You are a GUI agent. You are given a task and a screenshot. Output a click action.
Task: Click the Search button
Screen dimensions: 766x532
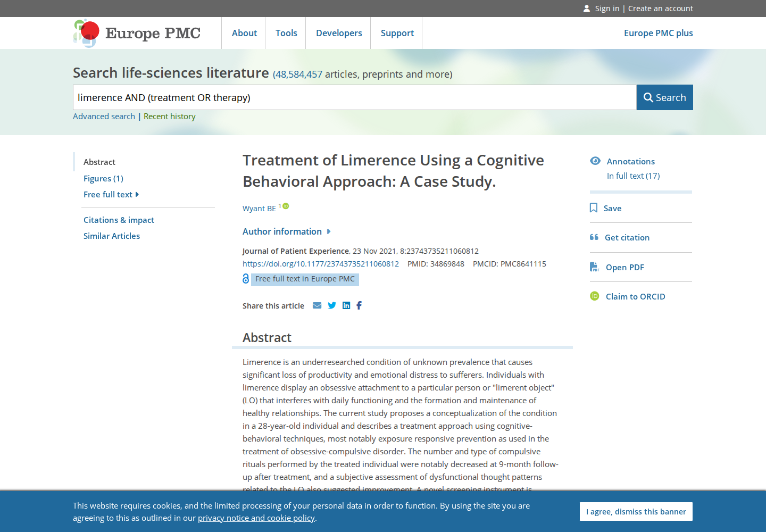click(x=665, y=97)
